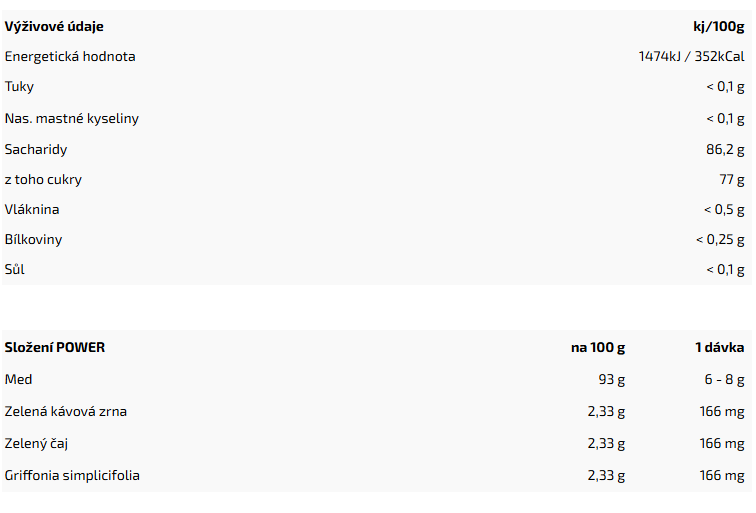This screenshot has width=756, height=513.
Task: Select the Sacharidy 86,2 g value
Action: (725, 149)
